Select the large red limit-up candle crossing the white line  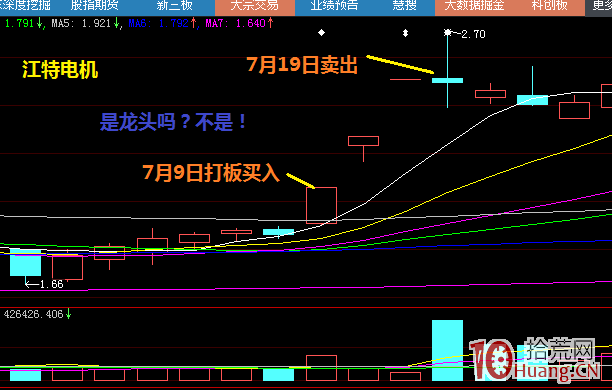pos(321,205)
